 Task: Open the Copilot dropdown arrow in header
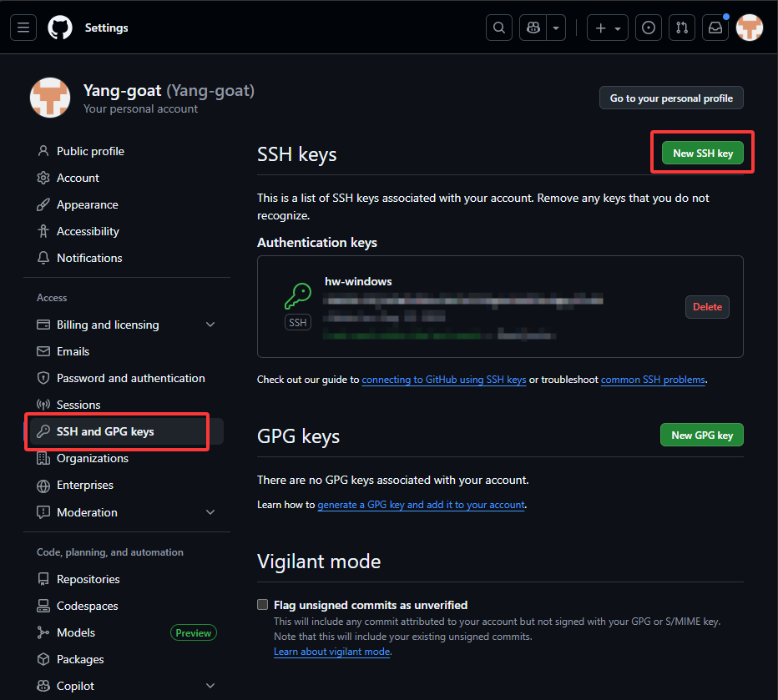[556, 28]
